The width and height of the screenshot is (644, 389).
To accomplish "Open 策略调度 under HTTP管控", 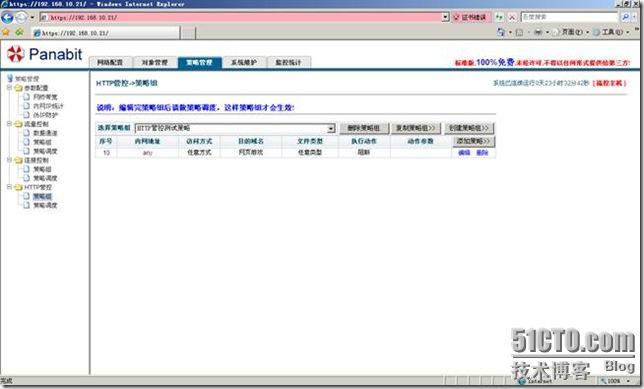I will (x=45, y=205).
